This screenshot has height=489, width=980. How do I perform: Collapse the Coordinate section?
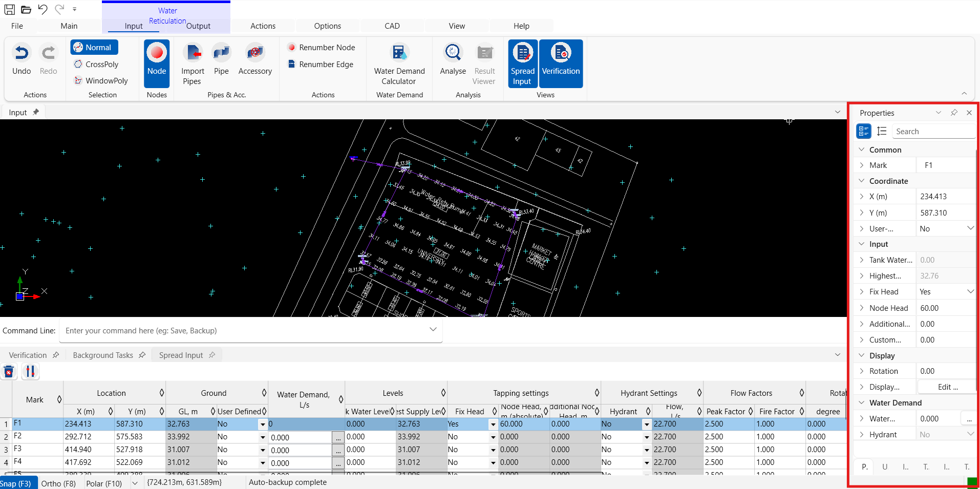(x=862, y=181)
